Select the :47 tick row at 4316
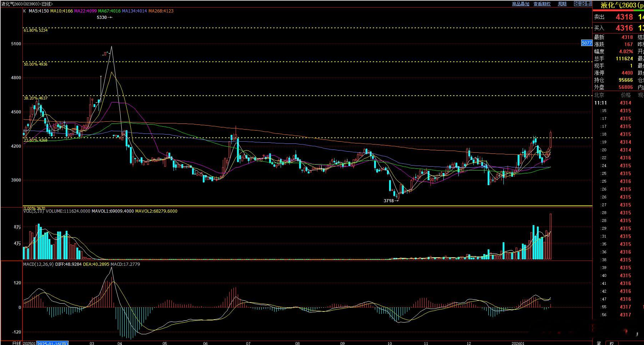 point(618,299)
